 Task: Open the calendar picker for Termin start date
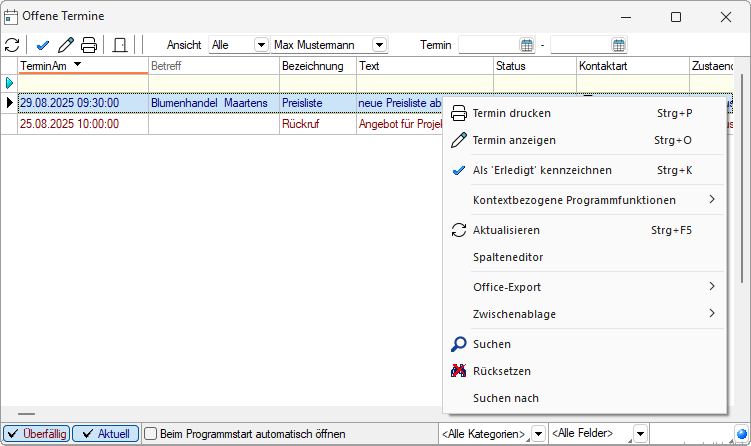click(527, 45)
